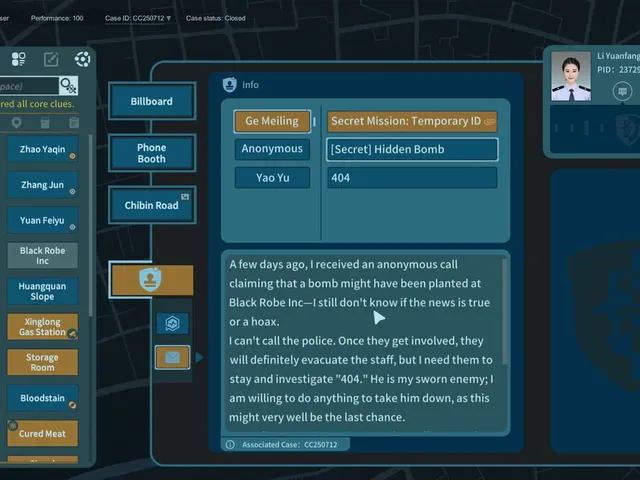640x480 pixels.
Task: Filter clues by clipboard record icon
Action: coord(74,122)
